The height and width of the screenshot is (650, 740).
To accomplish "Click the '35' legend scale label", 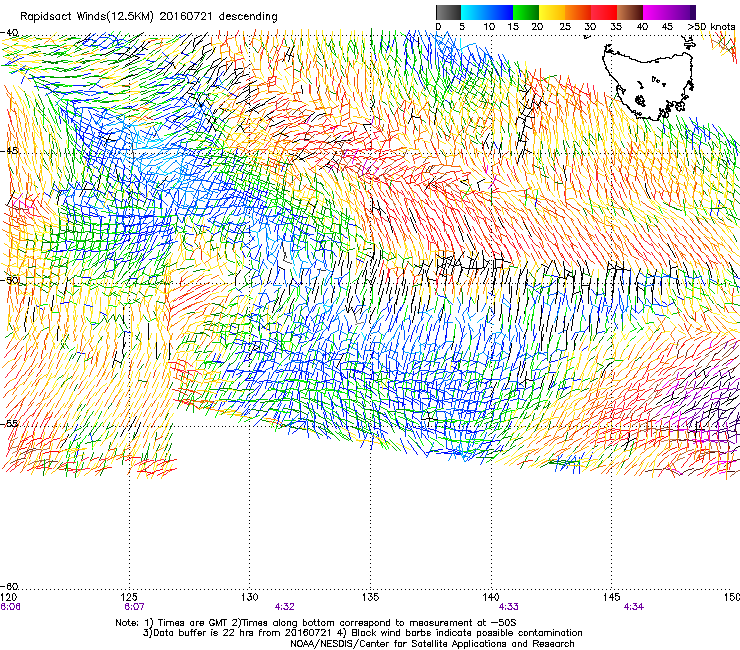I will point(616,27).
